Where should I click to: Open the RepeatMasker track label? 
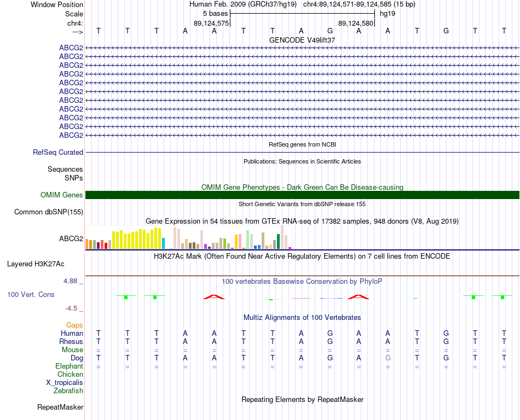tap(60, 407)
